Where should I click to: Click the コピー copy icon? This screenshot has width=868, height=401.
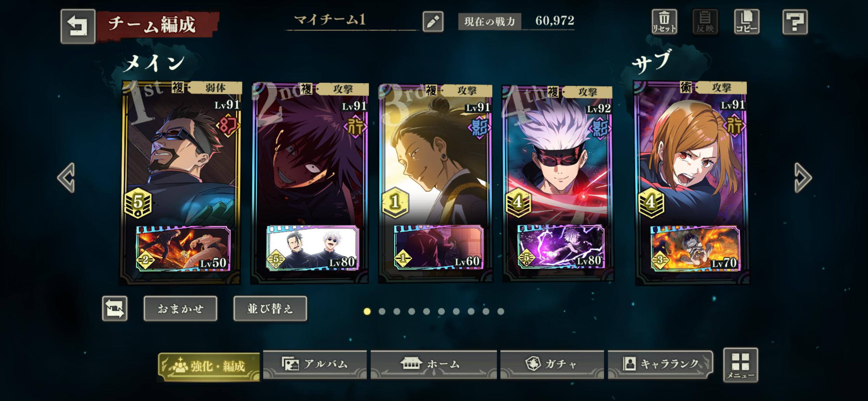pyautogui.click(x=746, y=22)
